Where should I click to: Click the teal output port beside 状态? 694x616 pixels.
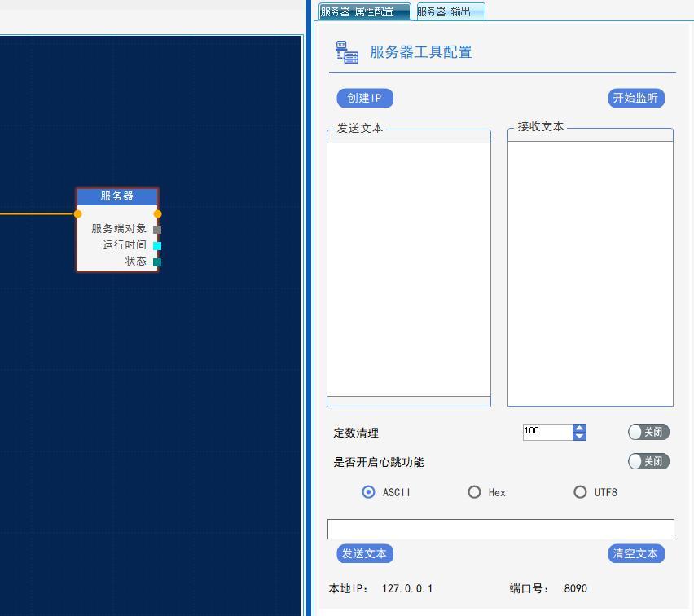click(x=158, y=262)
